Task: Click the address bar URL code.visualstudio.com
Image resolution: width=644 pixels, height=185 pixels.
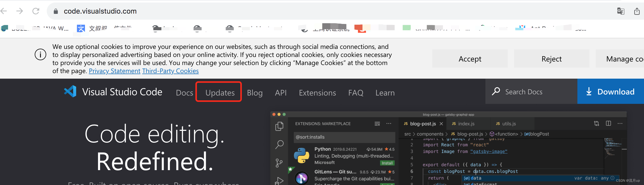Action: click(x=100, y=11)
